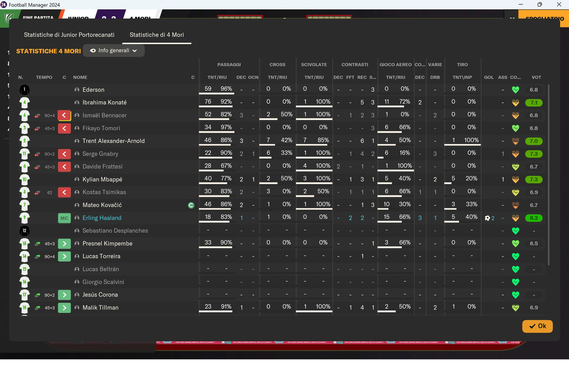The image size is (569, 392).
Task: Click the goal ball icon in Haaland's row
Action: click(x=487, y=218)
